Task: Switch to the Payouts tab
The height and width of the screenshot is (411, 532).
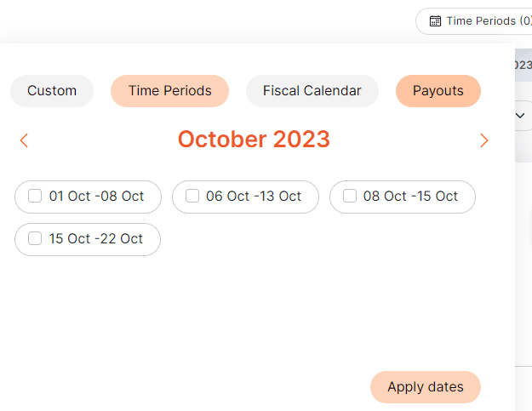Action: click(x=438, y=91)
